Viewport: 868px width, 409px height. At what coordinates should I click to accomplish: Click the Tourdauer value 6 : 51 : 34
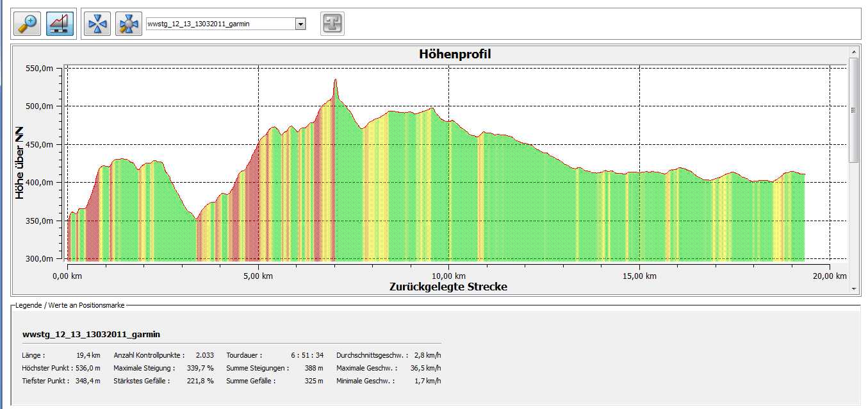pos(307,355)
